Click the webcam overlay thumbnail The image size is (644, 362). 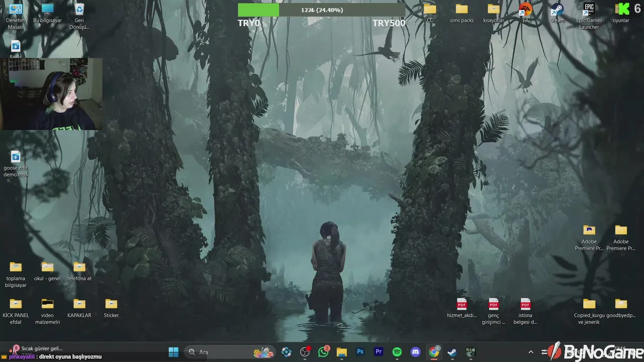click(51, 94)
